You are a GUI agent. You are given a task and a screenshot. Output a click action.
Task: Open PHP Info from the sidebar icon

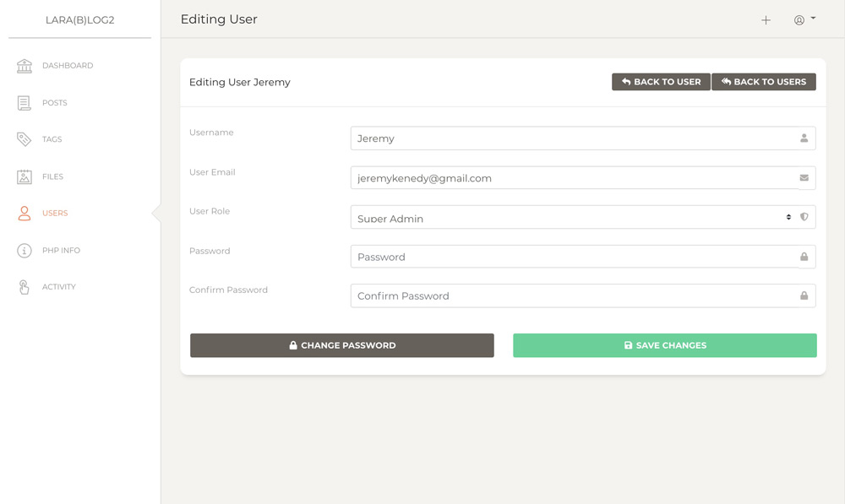[x=24, y=250]
